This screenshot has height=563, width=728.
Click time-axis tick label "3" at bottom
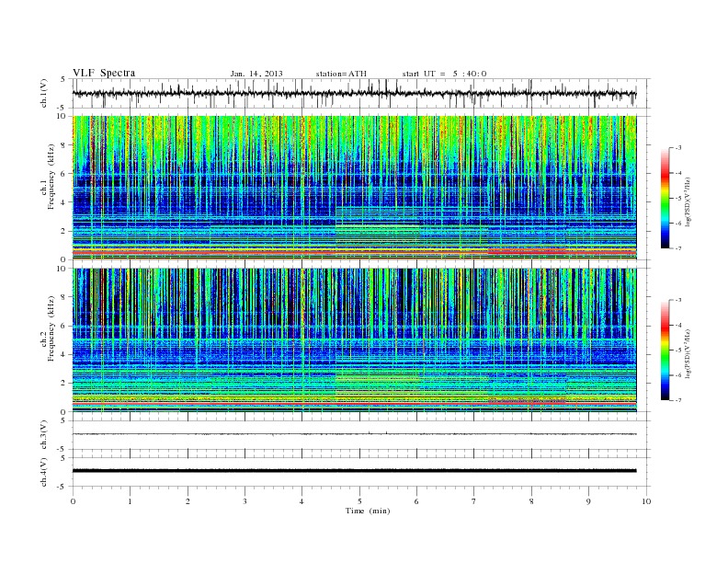[x=245, y=501]
